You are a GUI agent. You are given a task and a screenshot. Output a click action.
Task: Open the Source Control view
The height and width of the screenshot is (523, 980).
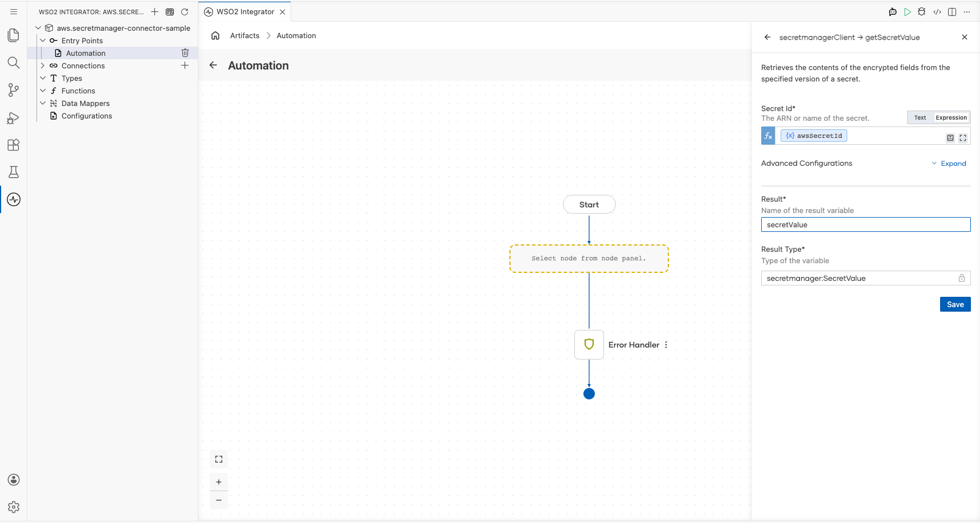[14, 90]
